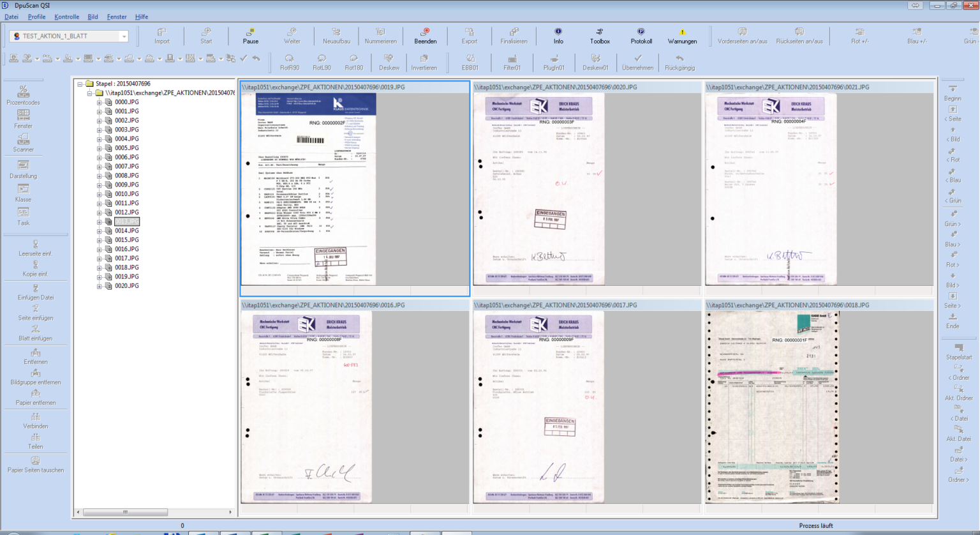Collapse the Stapel 20150407696 tree node
Screen dimensions: 980x535
(x=80, y=84)
